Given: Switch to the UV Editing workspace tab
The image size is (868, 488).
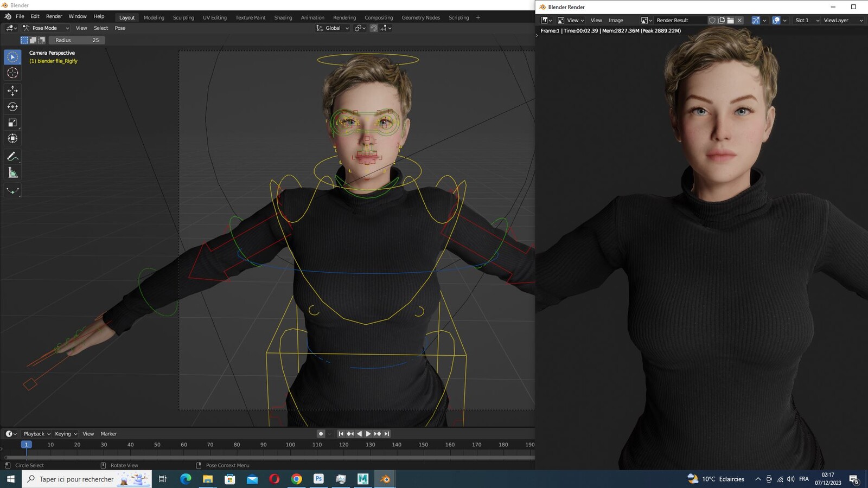Looking at the screenshot, I should 215,17.
